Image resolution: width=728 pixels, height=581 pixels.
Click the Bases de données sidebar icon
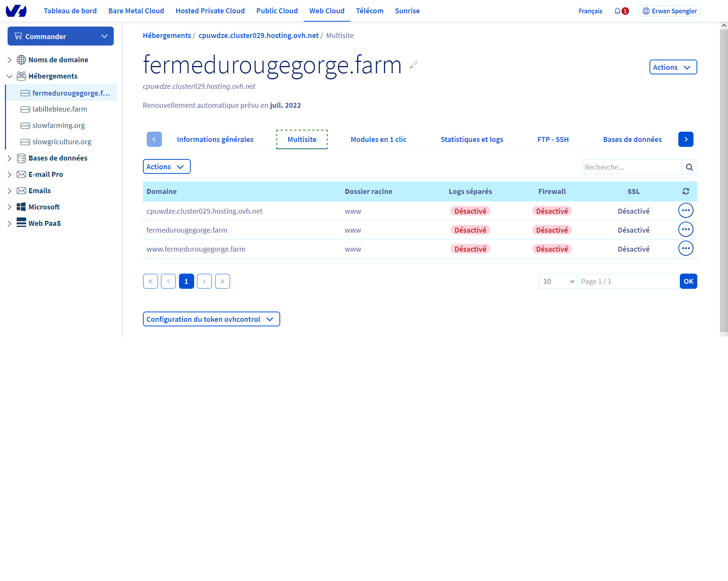pyautogui.click(x=21, y=158)
